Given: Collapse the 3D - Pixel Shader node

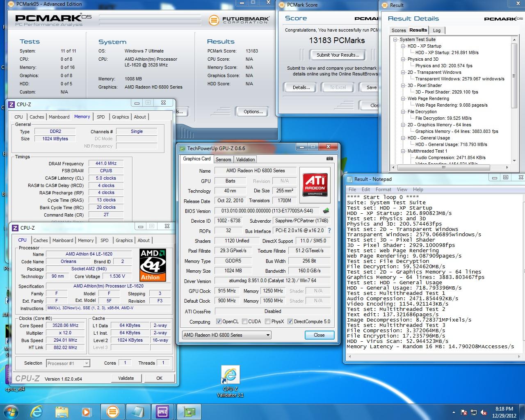Looking at the screenshot, I should point(403,86).
